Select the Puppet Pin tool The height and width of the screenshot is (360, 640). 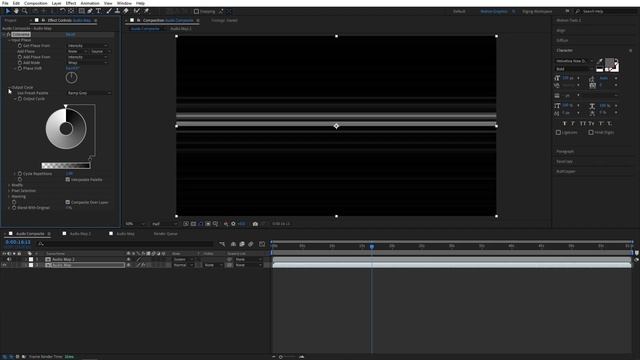pyautogui.click(x=146, y=11)
